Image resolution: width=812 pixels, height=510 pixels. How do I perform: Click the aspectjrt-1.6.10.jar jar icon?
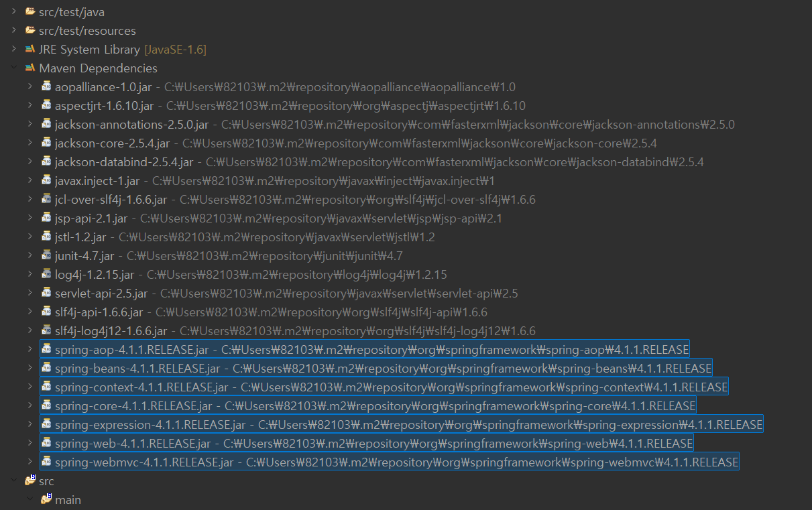(46, 105)
